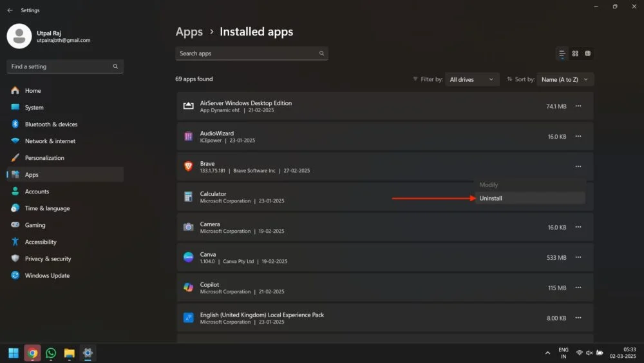Select Personalization in the sidebar
644x363 pixels.
click(65, 158)
